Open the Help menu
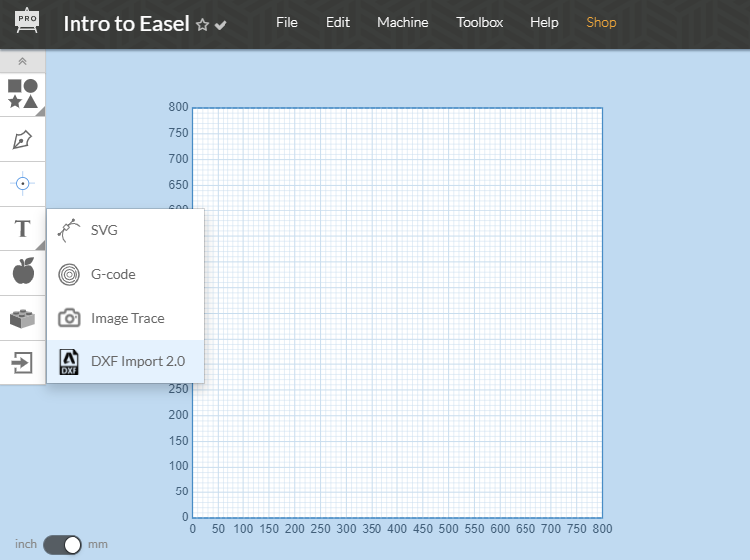Viewport: 750px width, 560px height. coord(544,23)
